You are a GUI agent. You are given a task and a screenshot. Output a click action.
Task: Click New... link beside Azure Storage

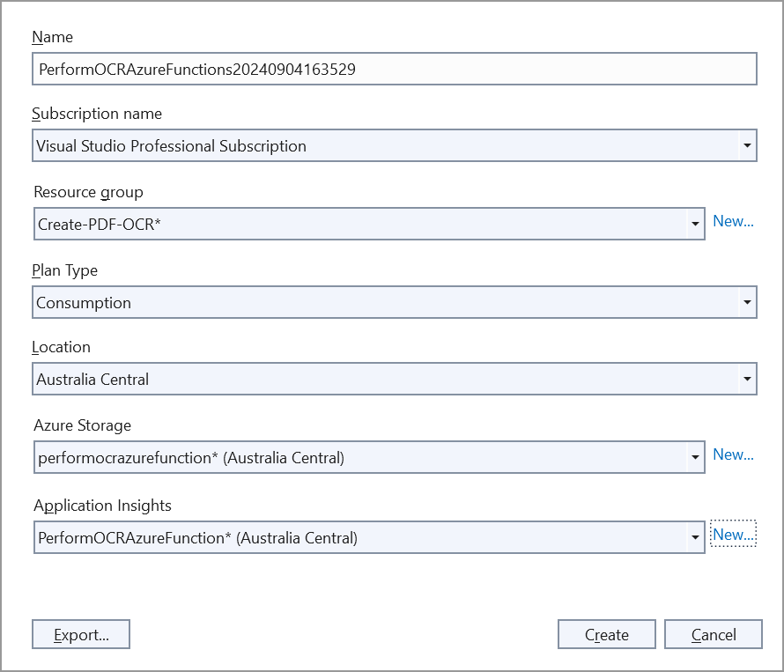click(733, 454)
